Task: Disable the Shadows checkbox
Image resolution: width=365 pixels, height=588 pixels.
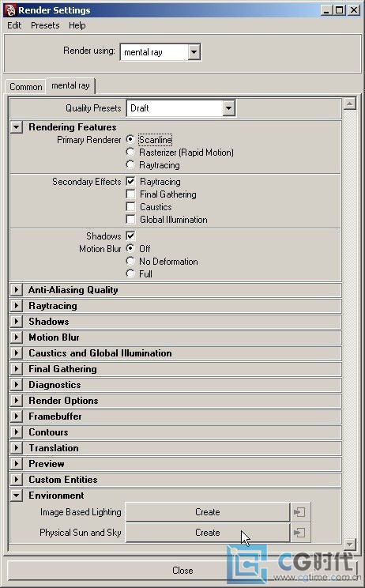Action: (130, 236)
